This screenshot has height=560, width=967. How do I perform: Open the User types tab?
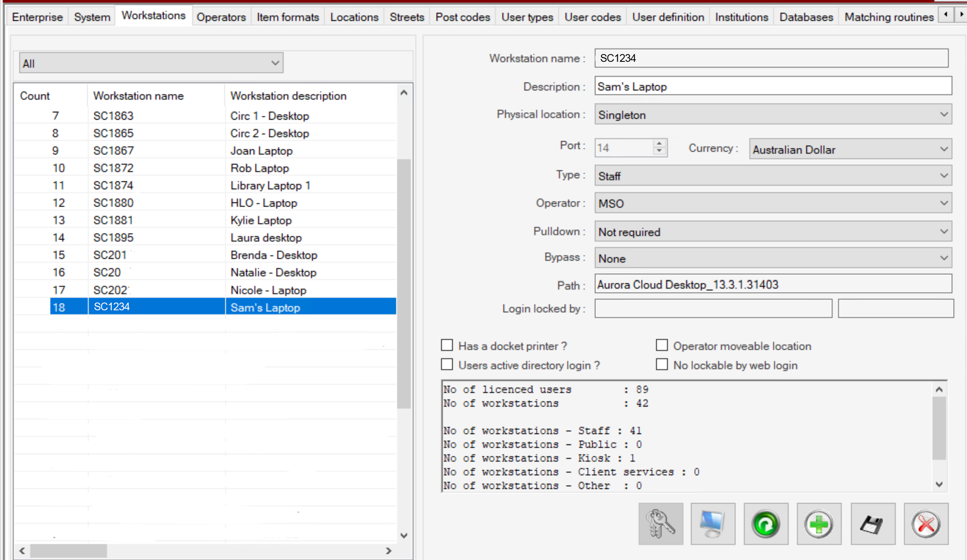tap(527, 17)
